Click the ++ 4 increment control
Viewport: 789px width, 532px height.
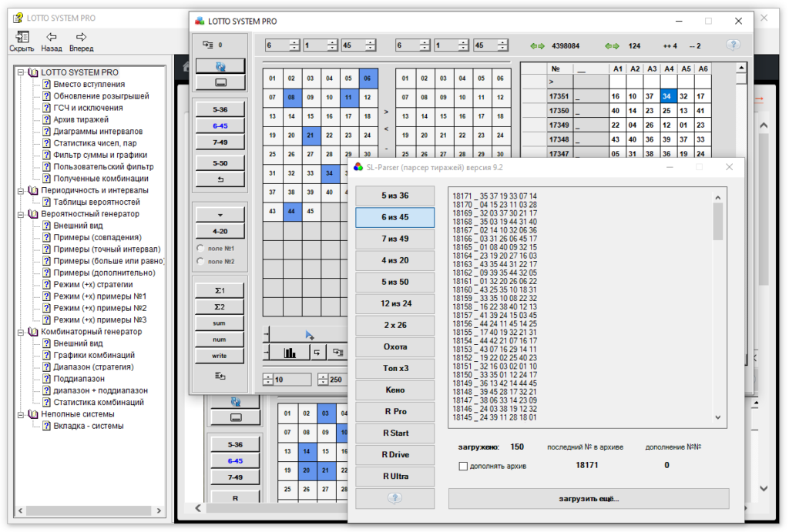point(670,45)
